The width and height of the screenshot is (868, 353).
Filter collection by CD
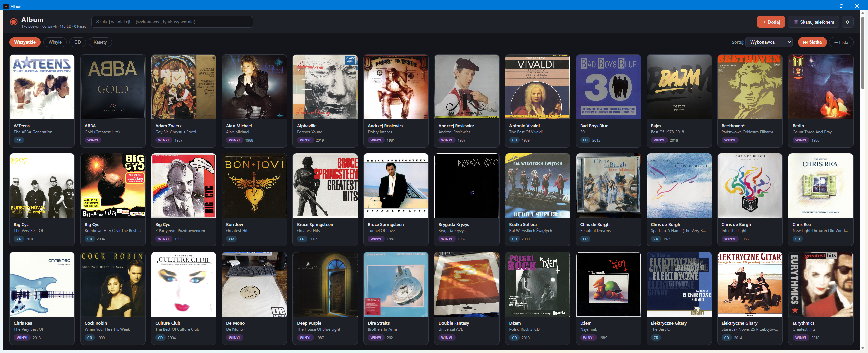(x=77, y=42)
